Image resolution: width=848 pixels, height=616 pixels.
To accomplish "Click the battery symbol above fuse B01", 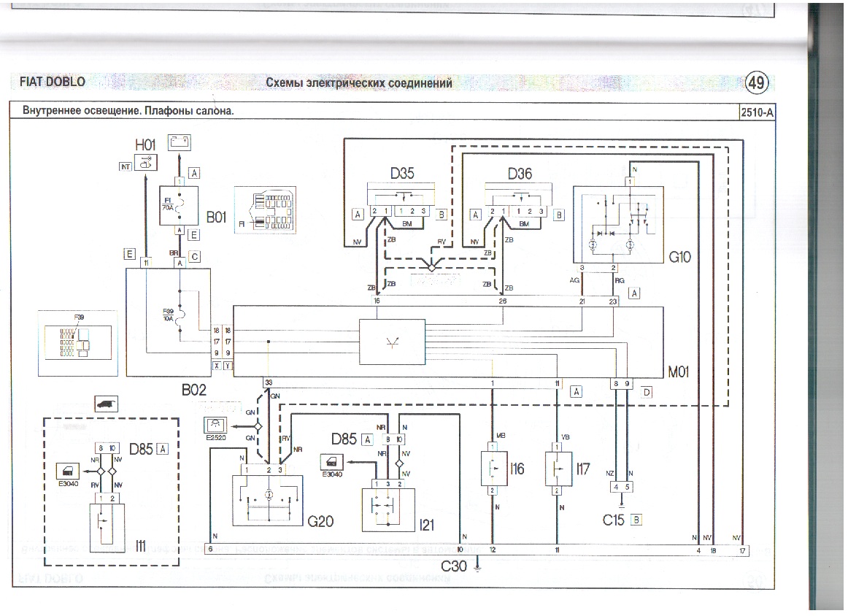I will (179, 143).
